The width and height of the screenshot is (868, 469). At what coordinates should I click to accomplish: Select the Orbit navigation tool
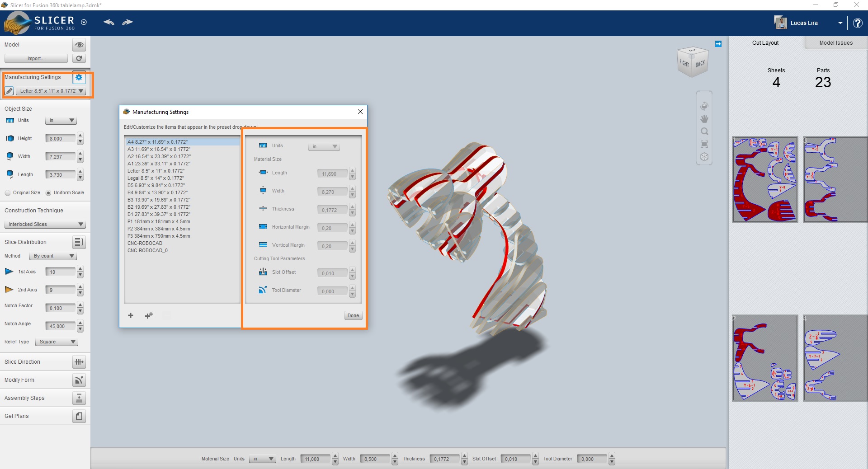(x=704, y=106)
